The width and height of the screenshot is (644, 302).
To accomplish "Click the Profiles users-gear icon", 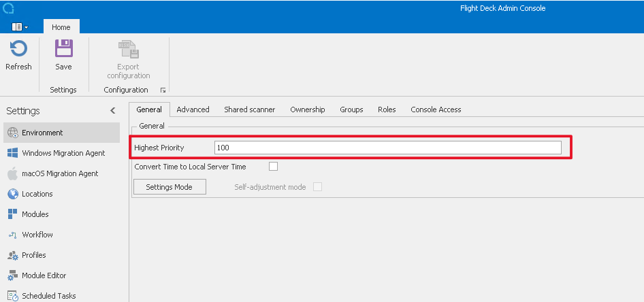I will point(13,255).
